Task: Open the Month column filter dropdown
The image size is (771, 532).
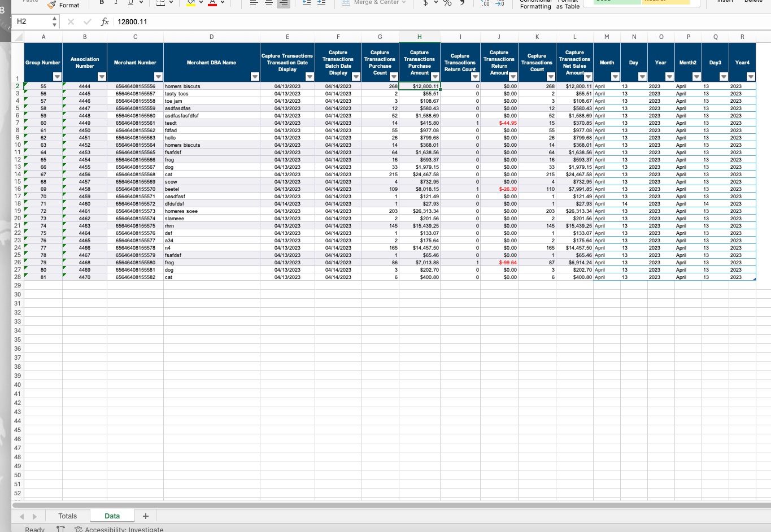Action: pyautogui.click(x=615, y=77)
